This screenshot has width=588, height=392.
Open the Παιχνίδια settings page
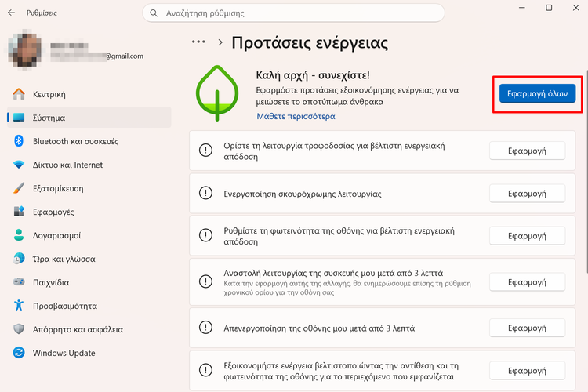[x=51, y=282]
